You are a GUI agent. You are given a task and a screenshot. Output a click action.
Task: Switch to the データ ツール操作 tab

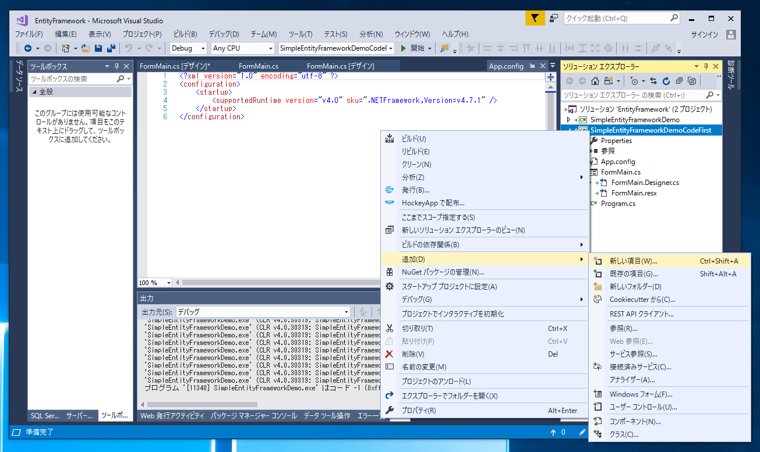coord(327,416)
